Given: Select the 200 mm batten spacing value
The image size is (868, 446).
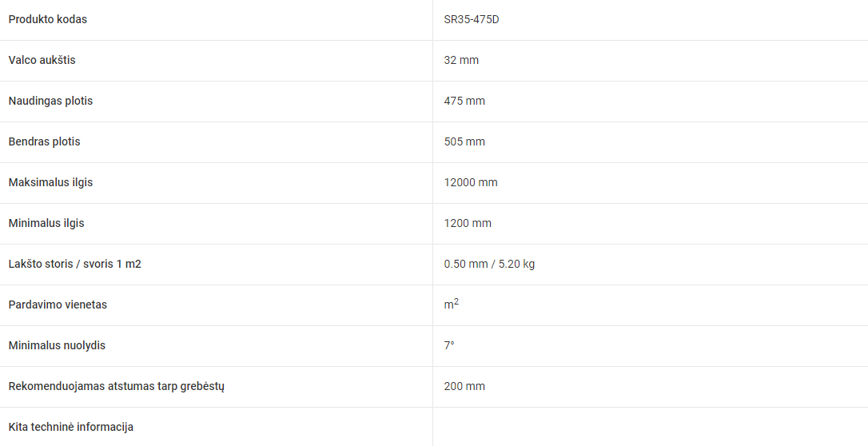Looking at the screenshot, I should [464, 386].
